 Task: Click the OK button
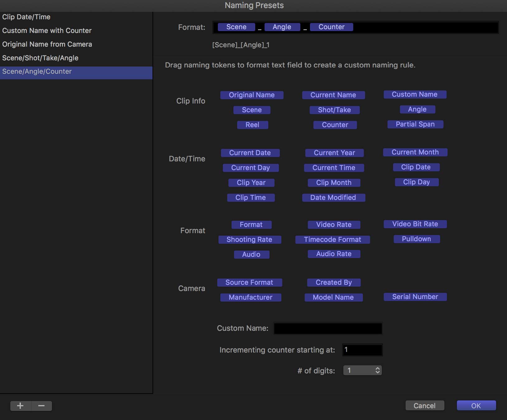point(476,406)
